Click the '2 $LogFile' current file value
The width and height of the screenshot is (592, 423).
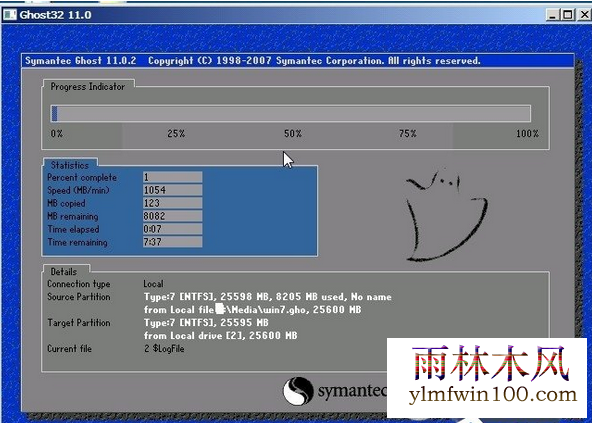coord(164,349)
